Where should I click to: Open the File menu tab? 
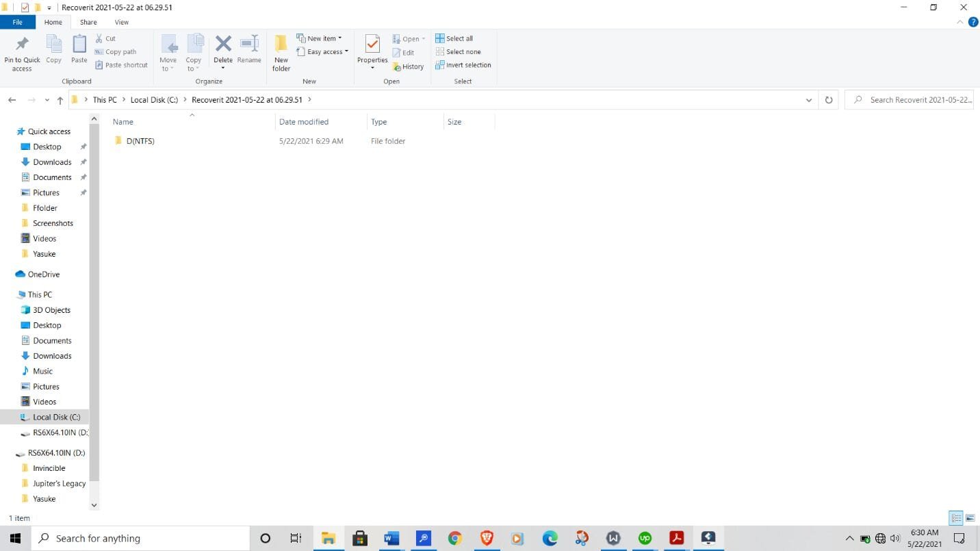[x=17, y=22]
